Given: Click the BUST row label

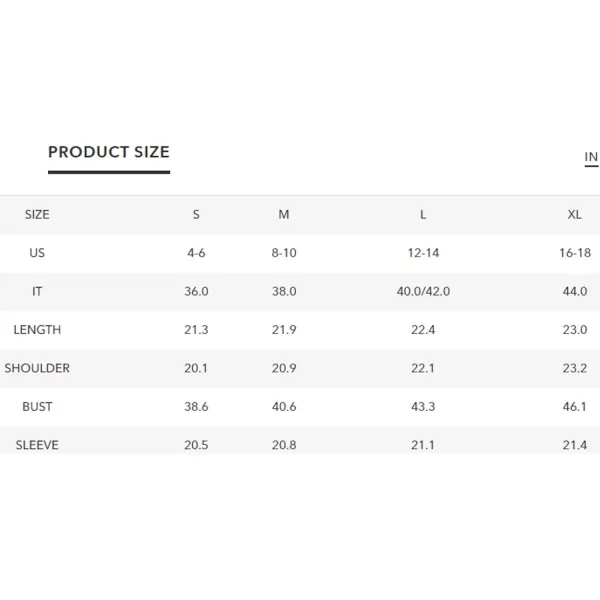Looking at the screenshot, I should coord(37,406).
